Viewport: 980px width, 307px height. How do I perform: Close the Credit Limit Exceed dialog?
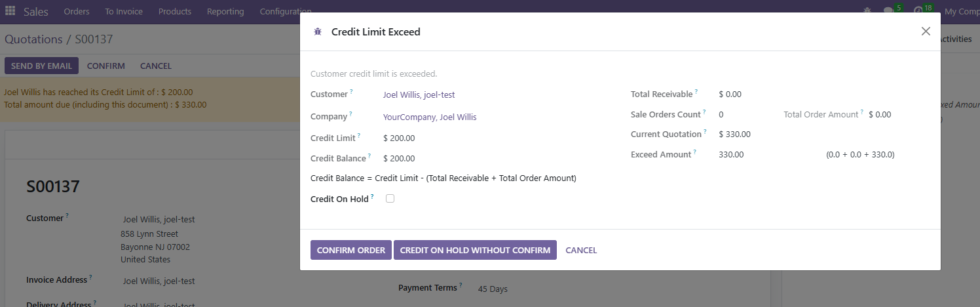(x=926, y=31)
